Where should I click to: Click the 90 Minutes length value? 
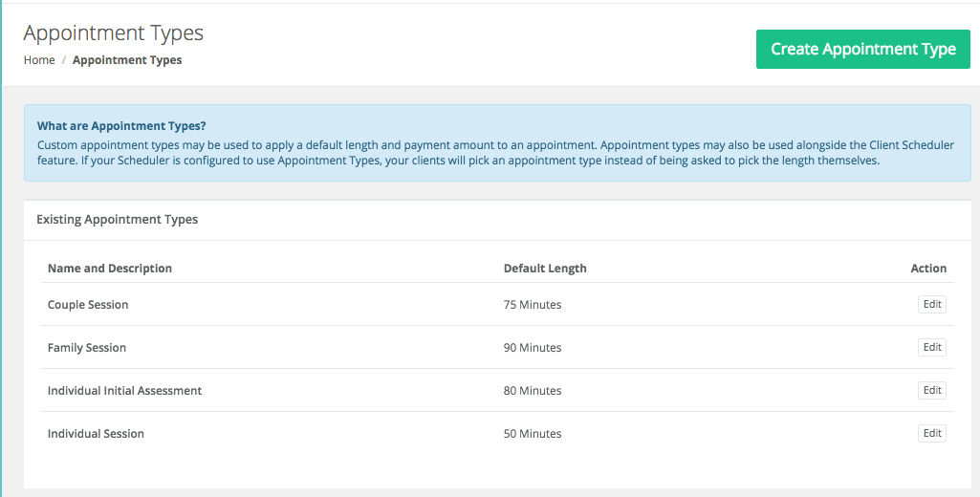pyautogui.click(x=533, y=348)
